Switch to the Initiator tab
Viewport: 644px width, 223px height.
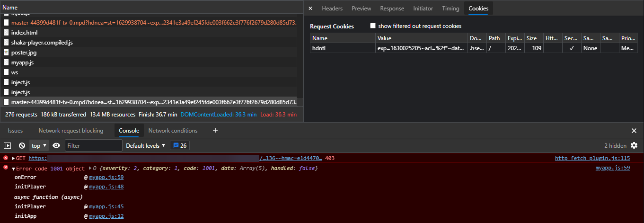pos(423,9)
